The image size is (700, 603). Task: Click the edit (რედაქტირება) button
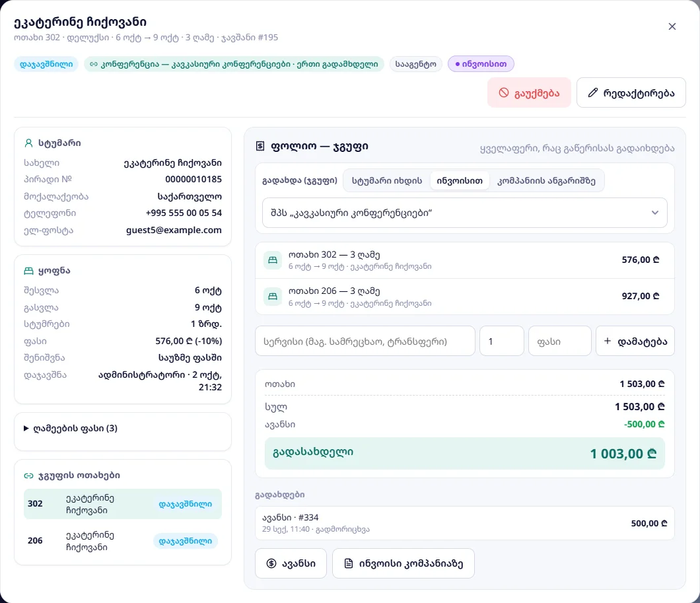(x=631, y=93)
